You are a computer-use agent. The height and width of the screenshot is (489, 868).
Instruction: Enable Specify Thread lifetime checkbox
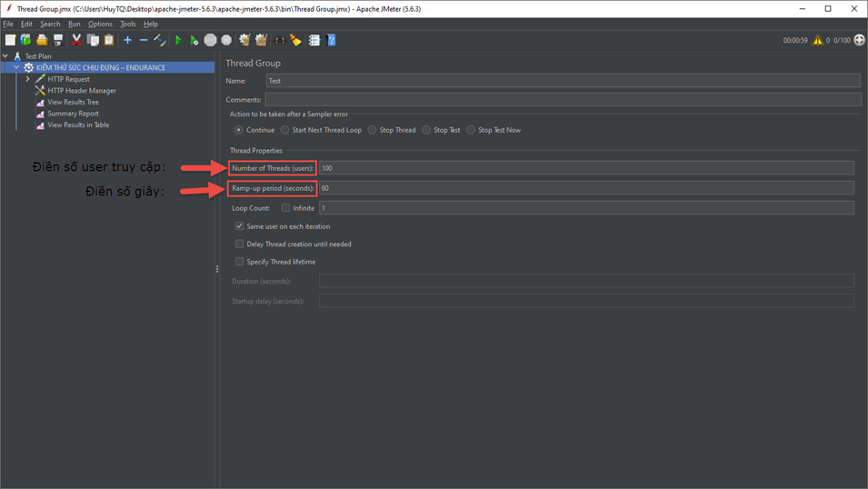[240, 262]
